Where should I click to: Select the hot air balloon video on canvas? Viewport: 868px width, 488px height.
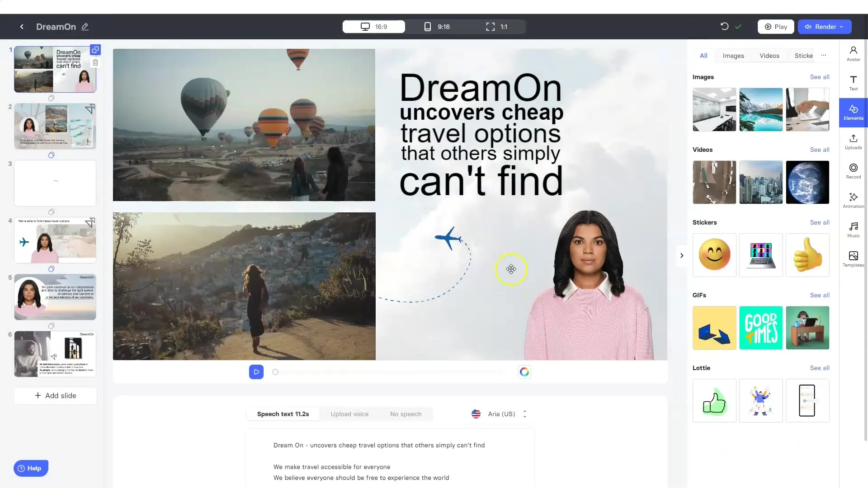point(244,125)
